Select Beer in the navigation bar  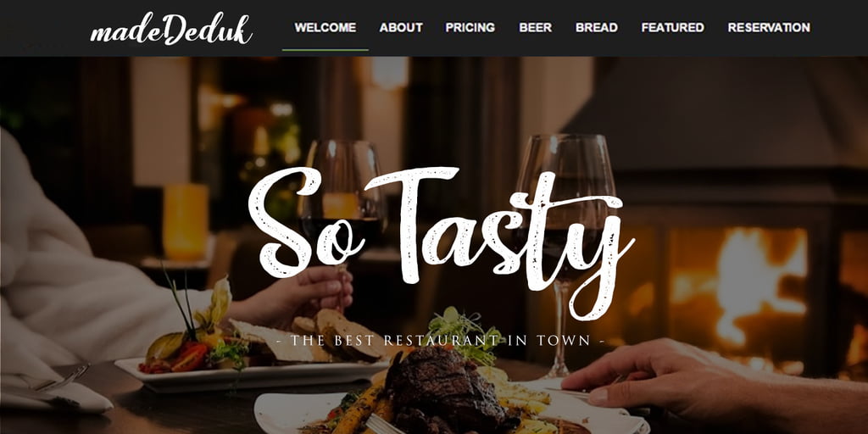536,28
